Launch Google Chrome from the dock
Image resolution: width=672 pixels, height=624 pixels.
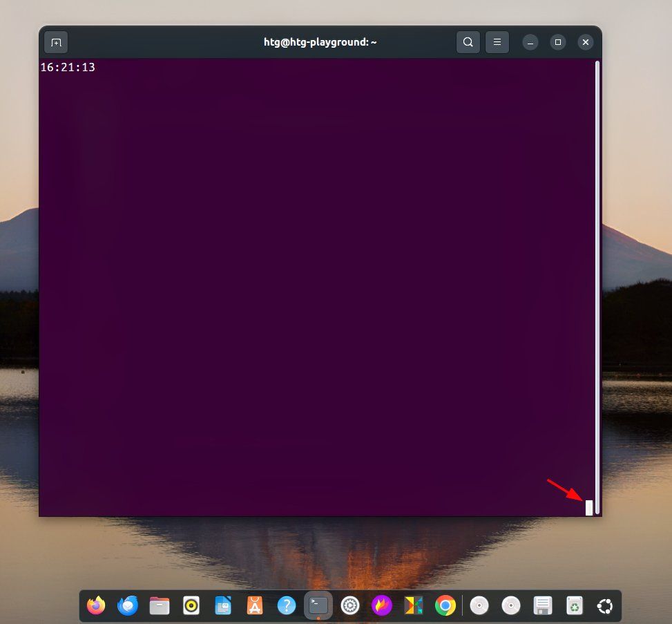(445, 605)
